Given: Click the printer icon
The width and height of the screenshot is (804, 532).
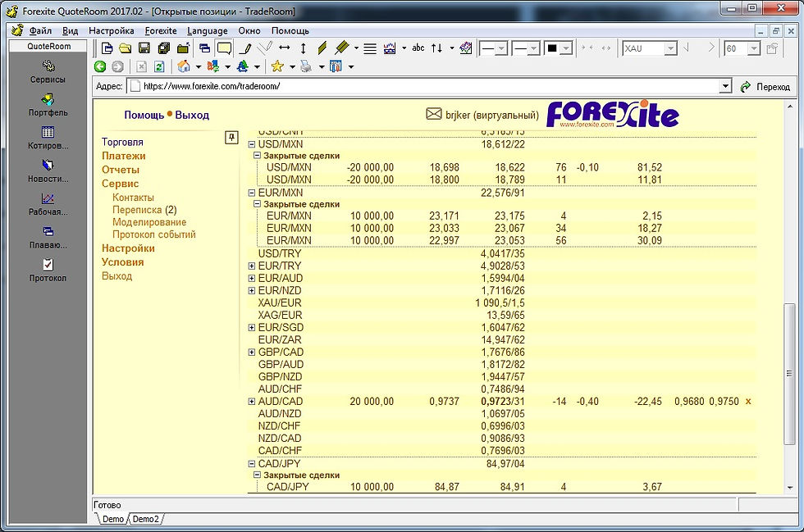Looking at the screenshot, I should pos(306,66).
